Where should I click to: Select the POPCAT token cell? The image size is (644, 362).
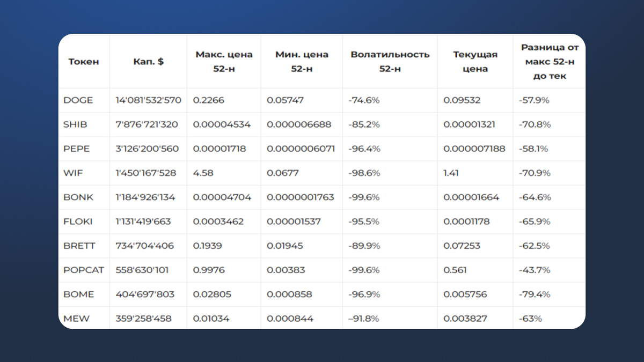[83, 270]
